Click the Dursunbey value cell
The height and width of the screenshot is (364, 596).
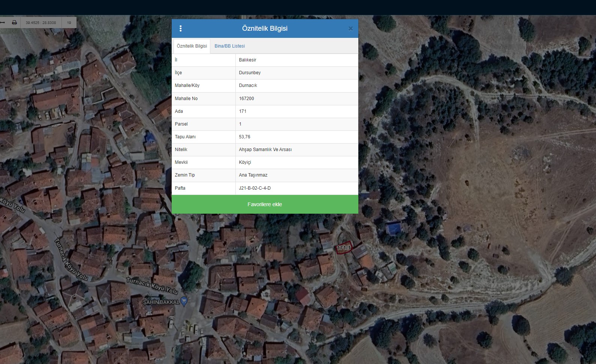pos(297,73)
